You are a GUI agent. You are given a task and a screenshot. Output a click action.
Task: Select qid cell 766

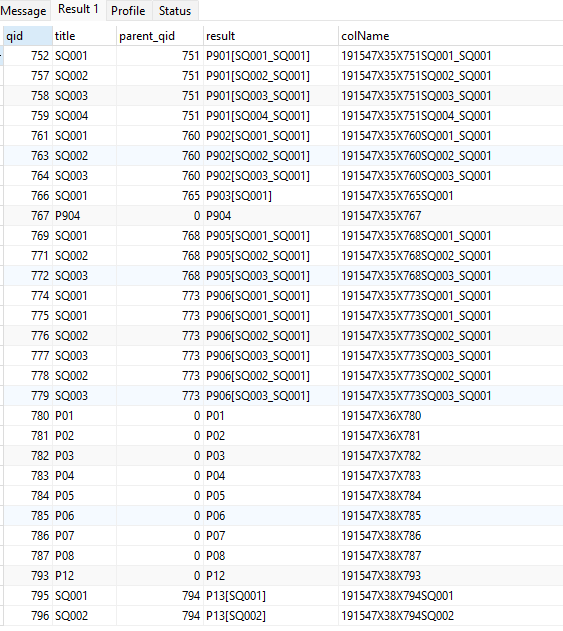pyautogui.click(x=28, y=196)
